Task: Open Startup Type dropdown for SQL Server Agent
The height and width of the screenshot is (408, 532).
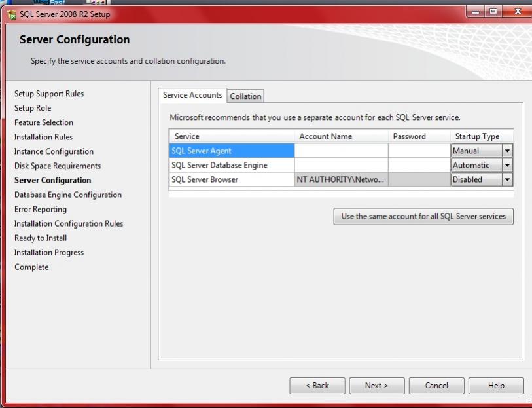Action: [507, 151]
